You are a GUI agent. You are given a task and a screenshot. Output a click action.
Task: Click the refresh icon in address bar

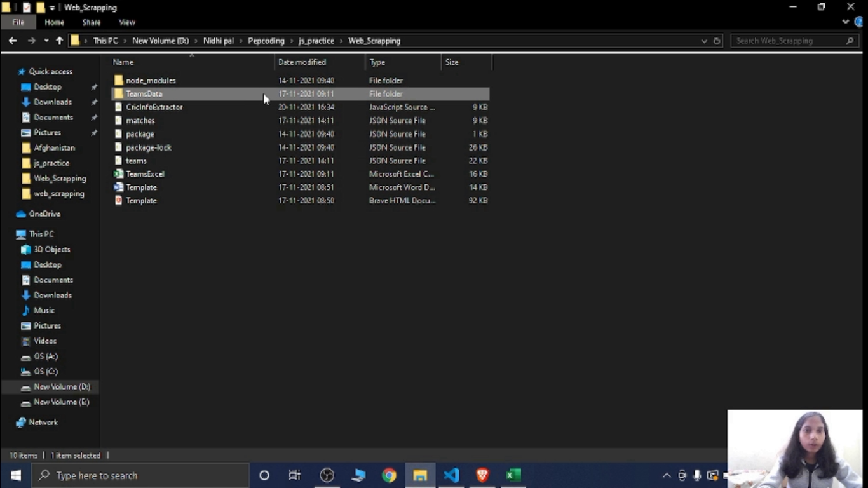(x=717, y=41)
